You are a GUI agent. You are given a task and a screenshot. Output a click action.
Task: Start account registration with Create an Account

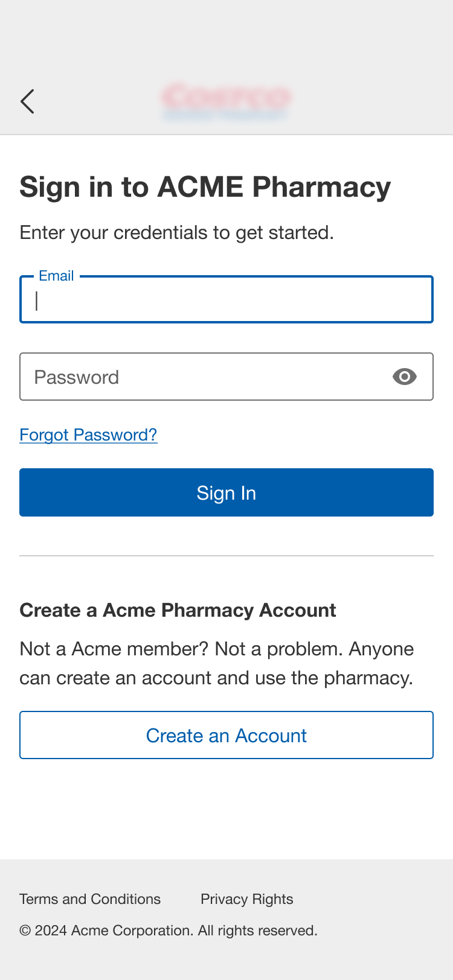pos(226,734)
